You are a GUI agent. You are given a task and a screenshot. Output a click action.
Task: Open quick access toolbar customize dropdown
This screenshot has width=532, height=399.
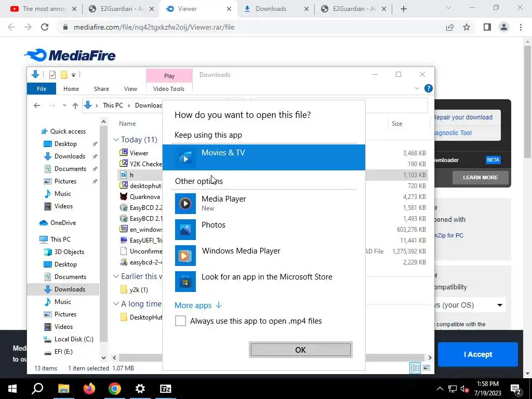tap(73, 75)
